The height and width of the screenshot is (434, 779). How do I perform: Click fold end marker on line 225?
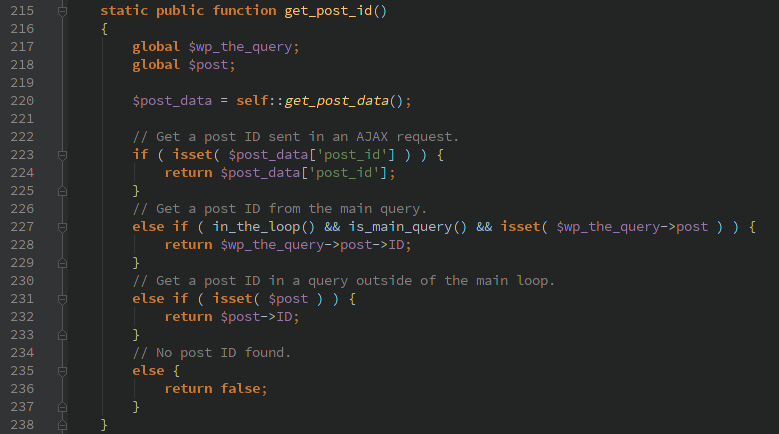[62, 191]
